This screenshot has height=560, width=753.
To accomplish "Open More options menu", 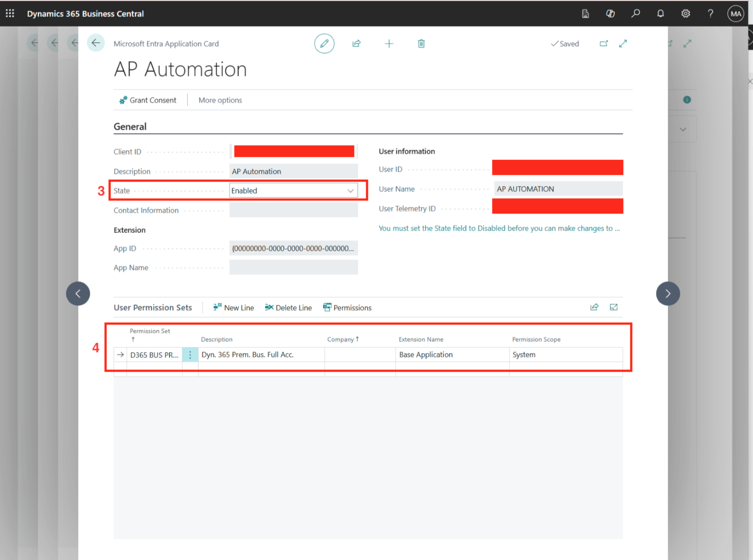I will pos(220,100).
